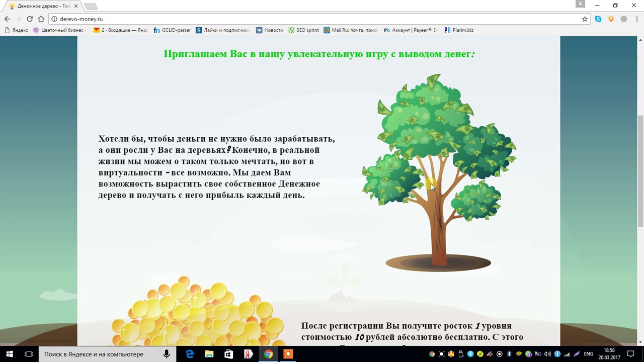Open the Windows Store from taskbar
This screenshot has height=362, width=644.
click(x=229, y=354)
